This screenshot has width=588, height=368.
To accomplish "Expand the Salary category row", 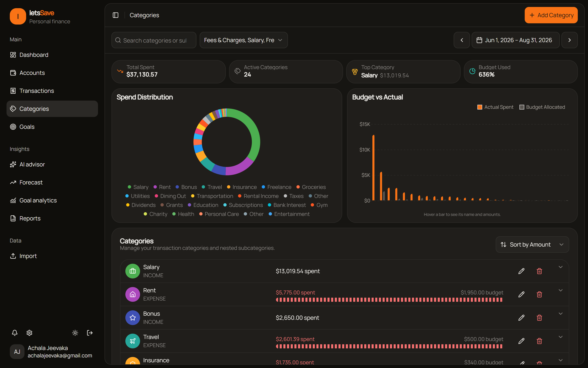I will click(561, 267).
